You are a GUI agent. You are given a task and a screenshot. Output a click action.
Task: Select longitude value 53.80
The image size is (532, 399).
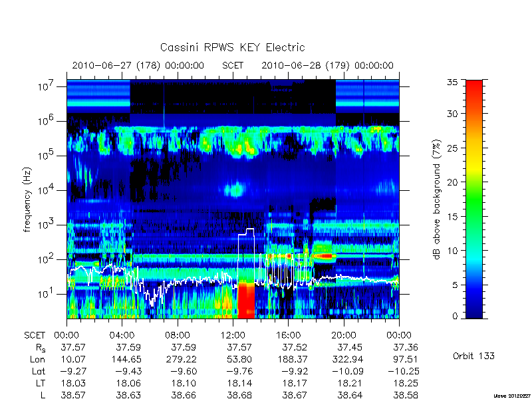pyautogui.click(x=239, y=359)
